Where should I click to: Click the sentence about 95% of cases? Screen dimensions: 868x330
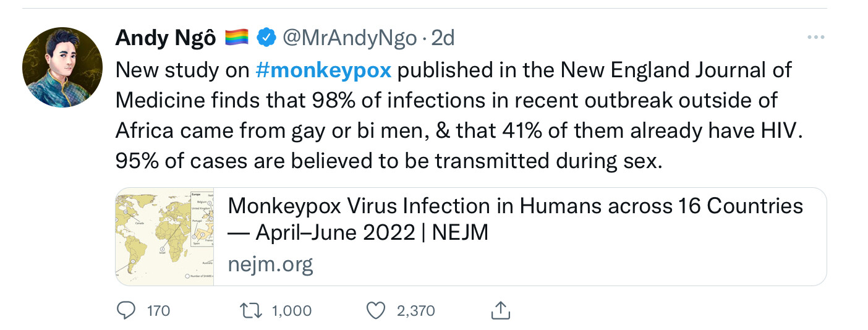tap(388, 161)
